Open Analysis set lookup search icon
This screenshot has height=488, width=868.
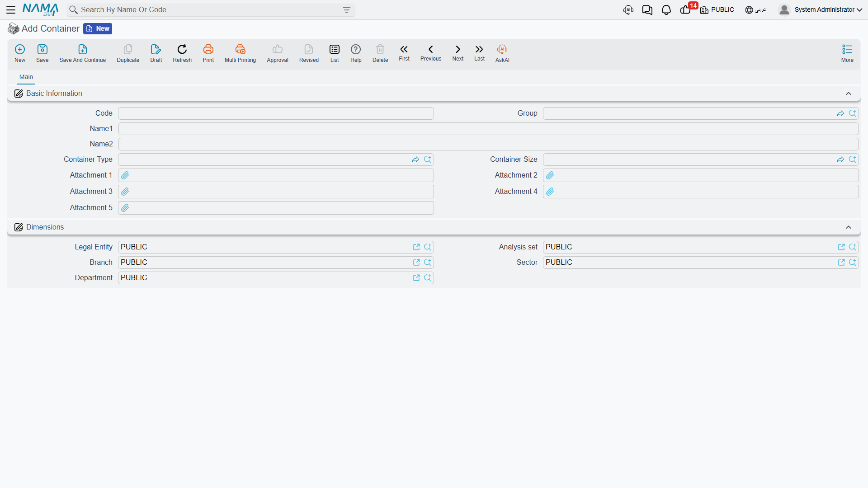(853, 247)
